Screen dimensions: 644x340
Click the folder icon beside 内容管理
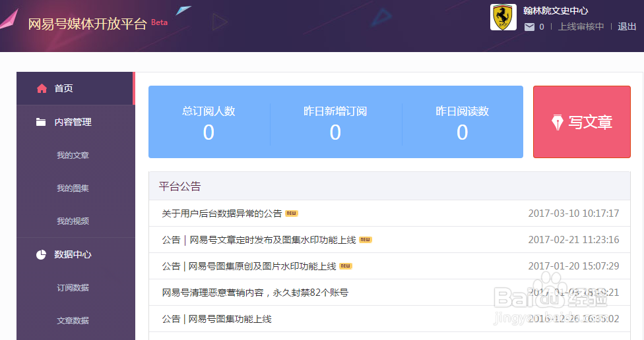click(41, 122)
